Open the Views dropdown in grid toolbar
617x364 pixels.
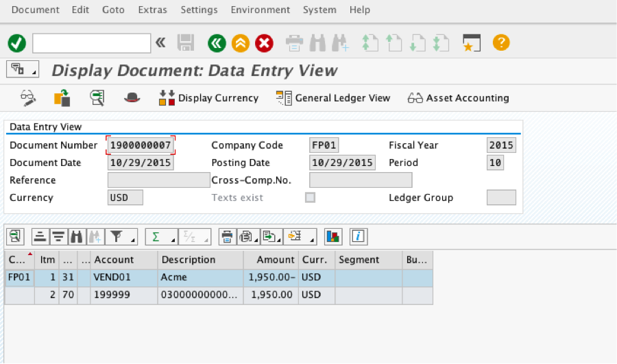click(248, 236)
